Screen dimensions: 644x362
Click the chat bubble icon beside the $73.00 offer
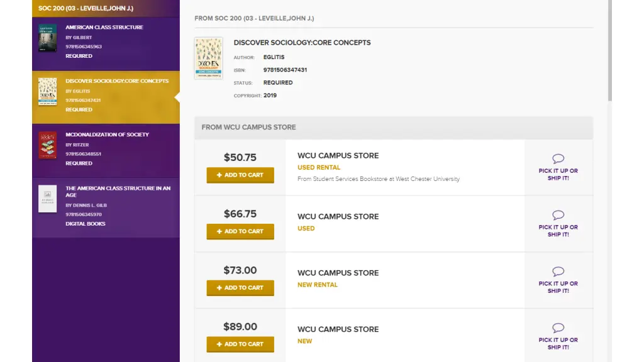tap(558, 271)
